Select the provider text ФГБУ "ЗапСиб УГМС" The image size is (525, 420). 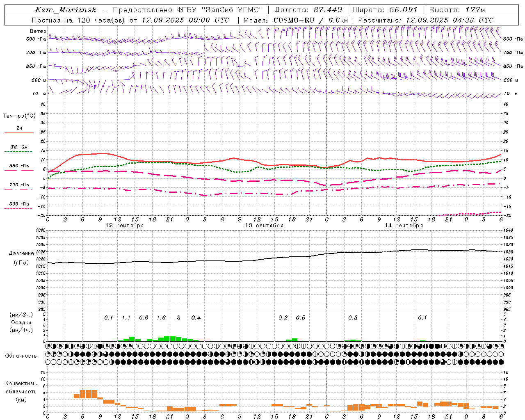coord(220,10)
